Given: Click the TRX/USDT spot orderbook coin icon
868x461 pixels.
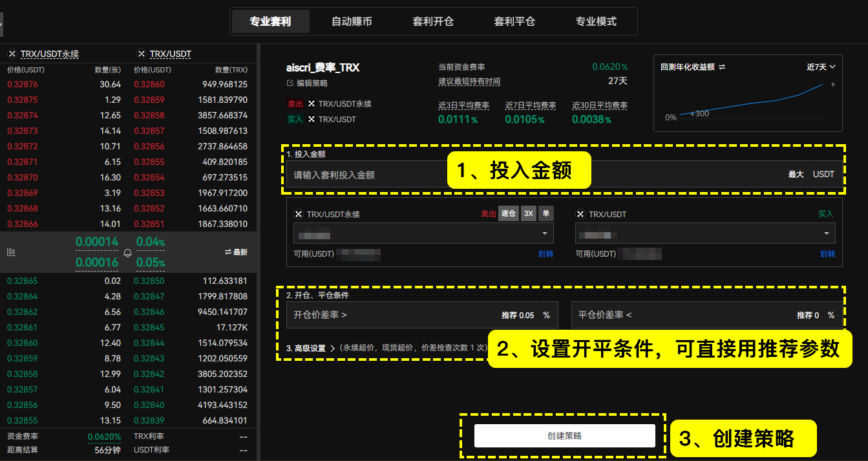Looking at the screenshot, I should [141, 54].
